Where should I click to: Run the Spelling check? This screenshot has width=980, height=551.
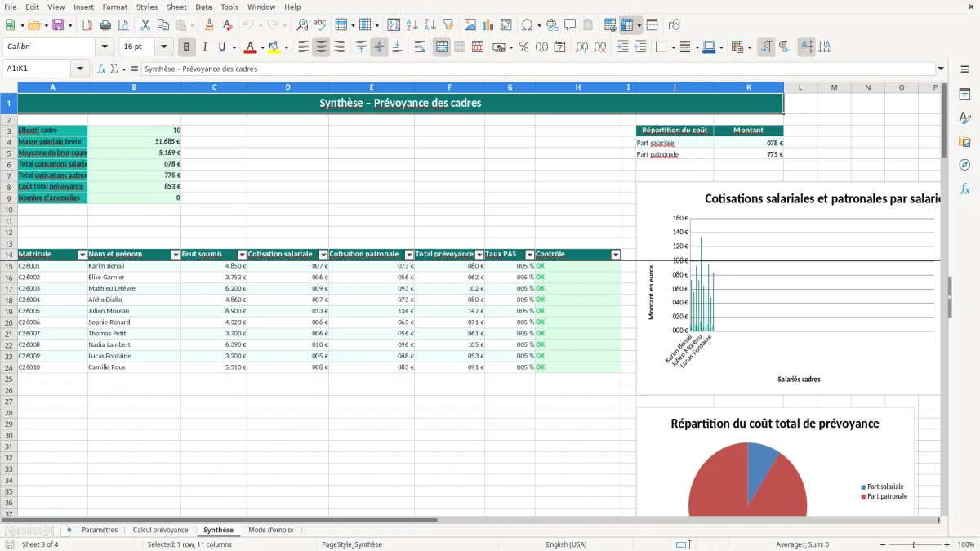click(320, 25)
